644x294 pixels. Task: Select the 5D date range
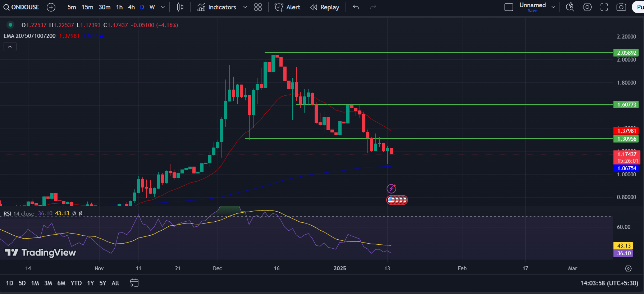click(22, 283)
